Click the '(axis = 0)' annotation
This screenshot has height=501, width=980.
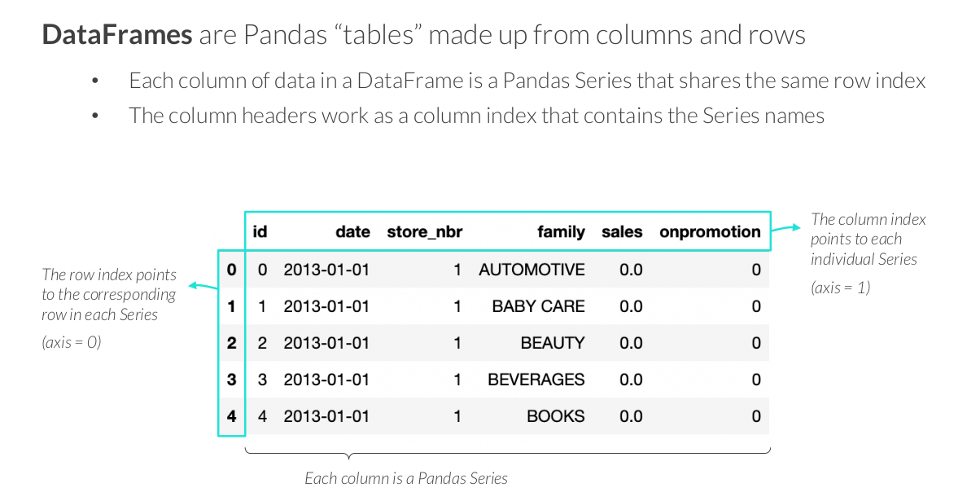tap(72, 342)
